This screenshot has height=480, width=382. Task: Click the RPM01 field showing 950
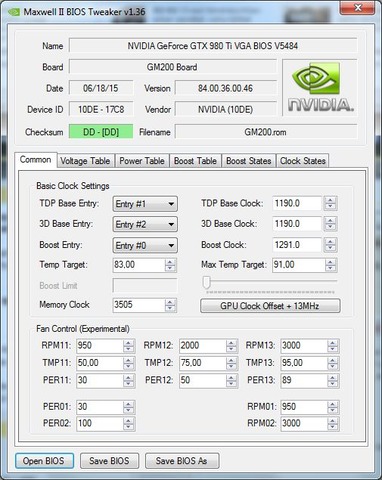point(304,407)
